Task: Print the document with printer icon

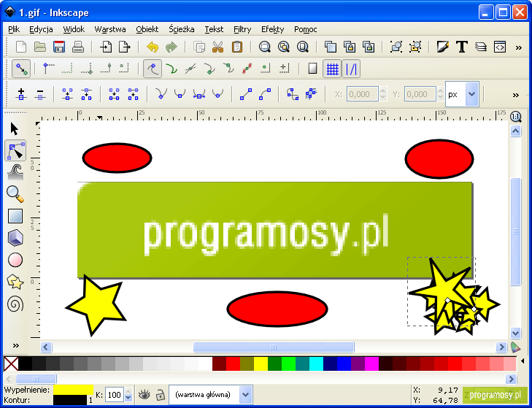Action: [78, 47]
